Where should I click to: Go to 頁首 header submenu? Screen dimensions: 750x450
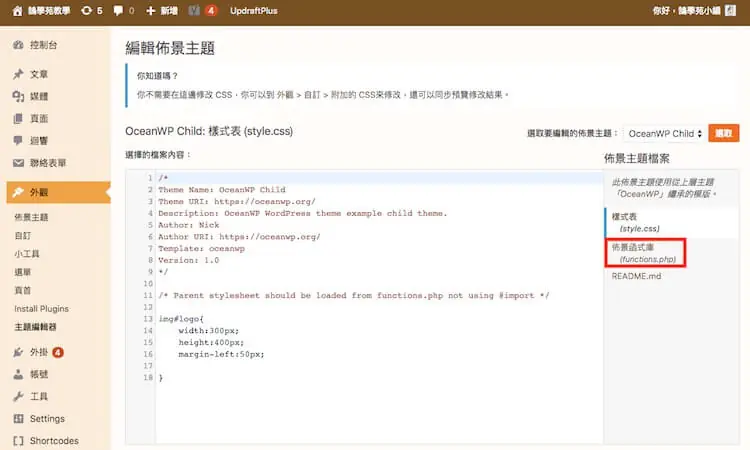22,290
